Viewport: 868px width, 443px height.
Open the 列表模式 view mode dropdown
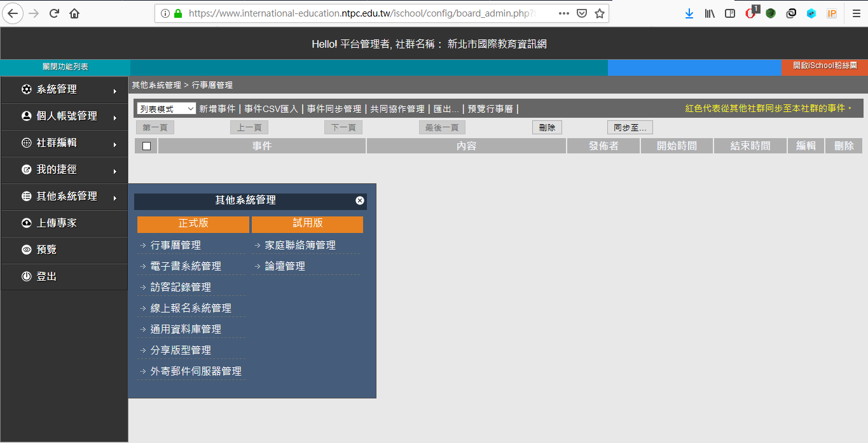(166, 109)
